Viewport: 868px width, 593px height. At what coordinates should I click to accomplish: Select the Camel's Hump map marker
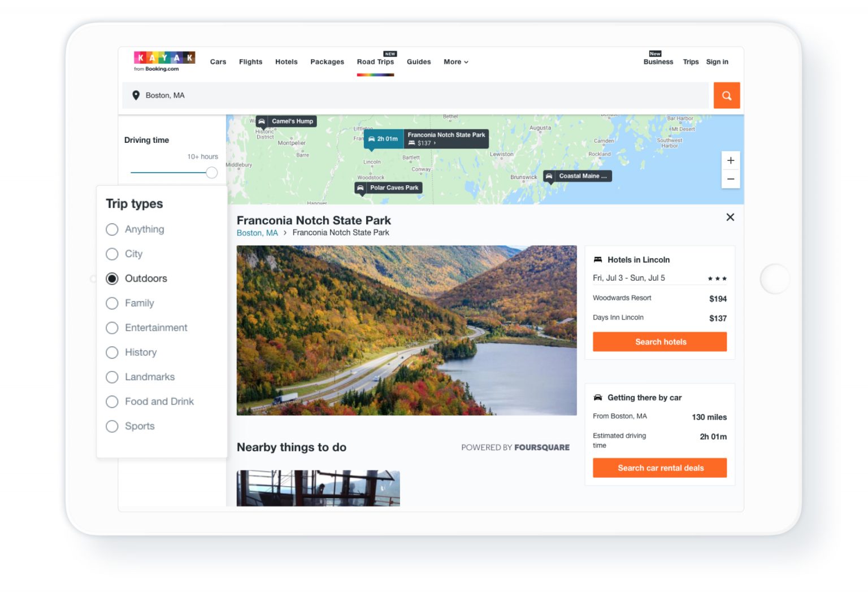point(286,121)
